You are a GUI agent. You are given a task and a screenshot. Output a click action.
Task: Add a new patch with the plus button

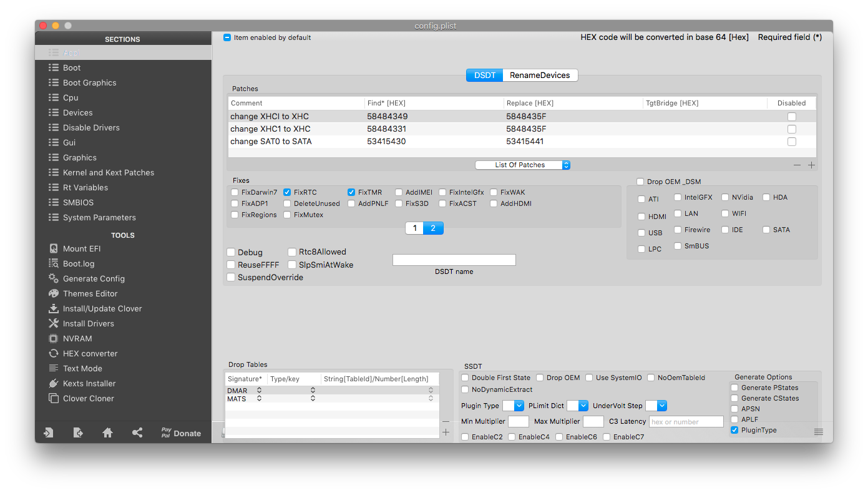(811, 165)
